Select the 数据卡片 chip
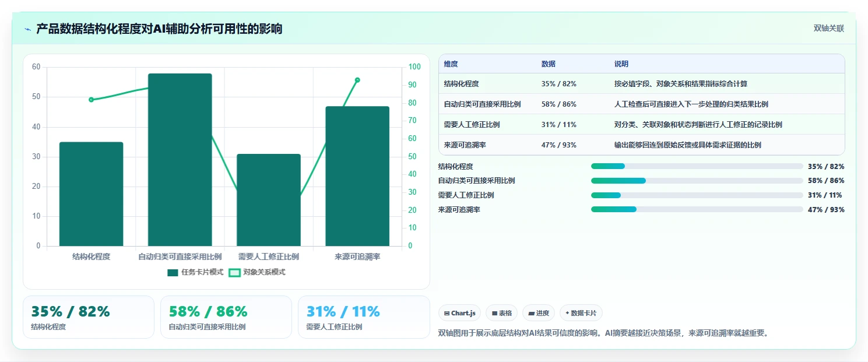The height and width of the screenshot is (362, 868). pos(581,313)
